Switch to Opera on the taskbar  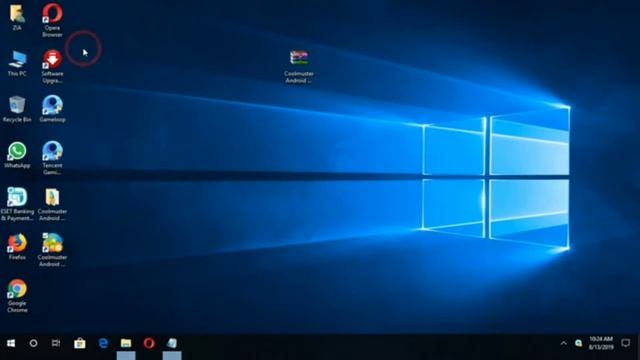[149, 343]
